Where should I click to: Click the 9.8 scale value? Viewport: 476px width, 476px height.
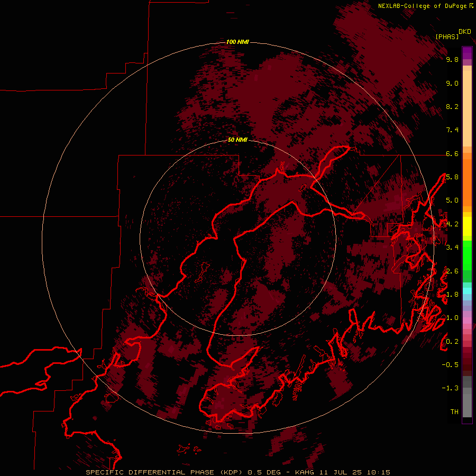coord(452,59)
